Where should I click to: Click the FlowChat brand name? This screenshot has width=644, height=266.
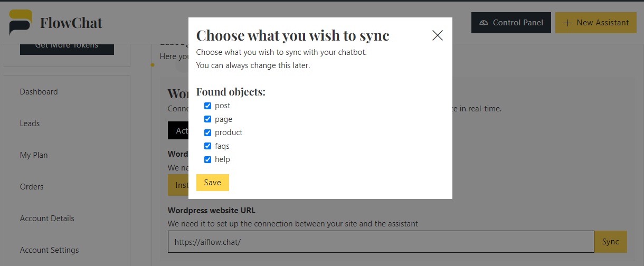pyautogui.click(x=71, y=23)
